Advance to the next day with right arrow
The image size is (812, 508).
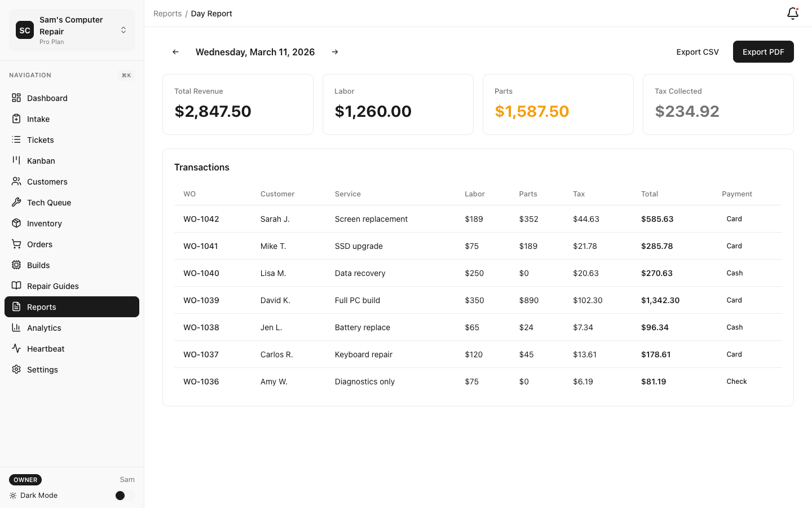click(335, 51)
